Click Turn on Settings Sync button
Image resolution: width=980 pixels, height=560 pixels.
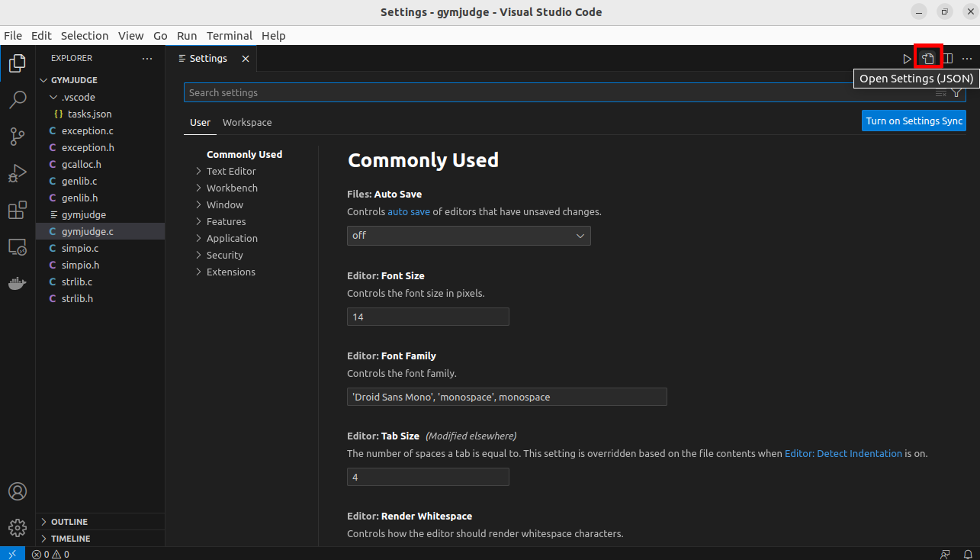914,121
